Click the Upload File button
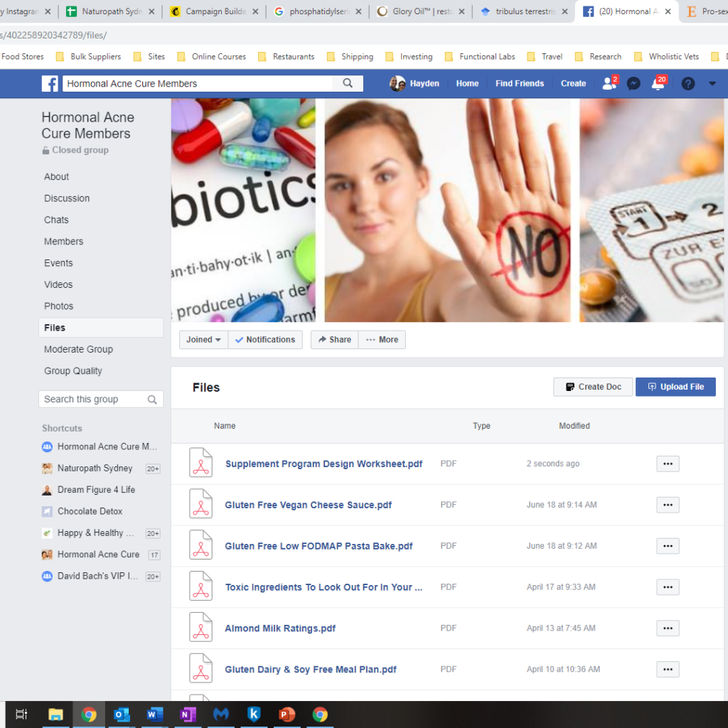The width and height of the screenshot is (728, 728). [675, 387]
